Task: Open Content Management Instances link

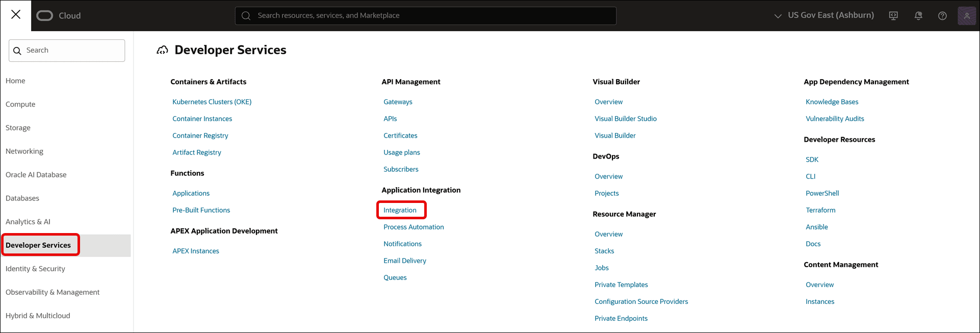Action: 820,301
